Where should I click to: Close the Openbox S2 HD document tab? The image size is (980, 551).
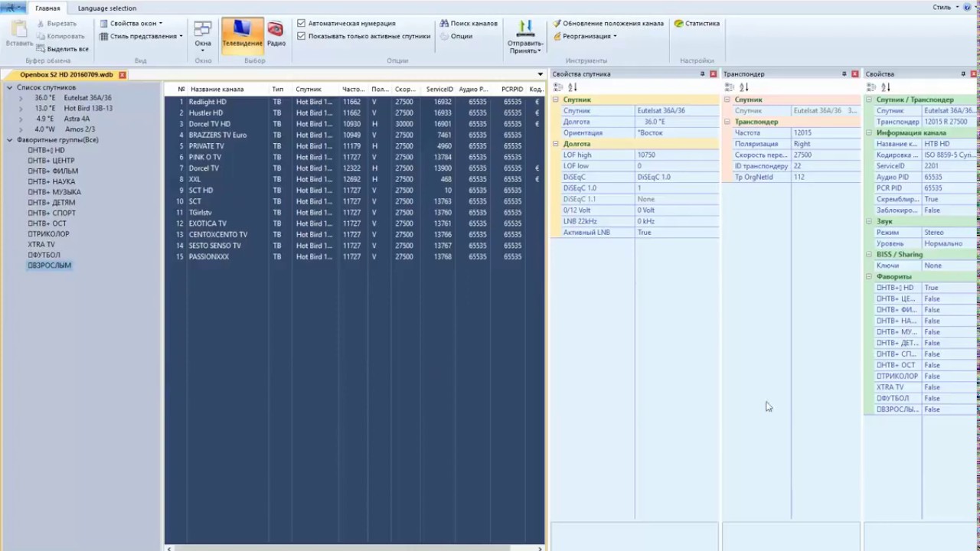tap(122, 75)
